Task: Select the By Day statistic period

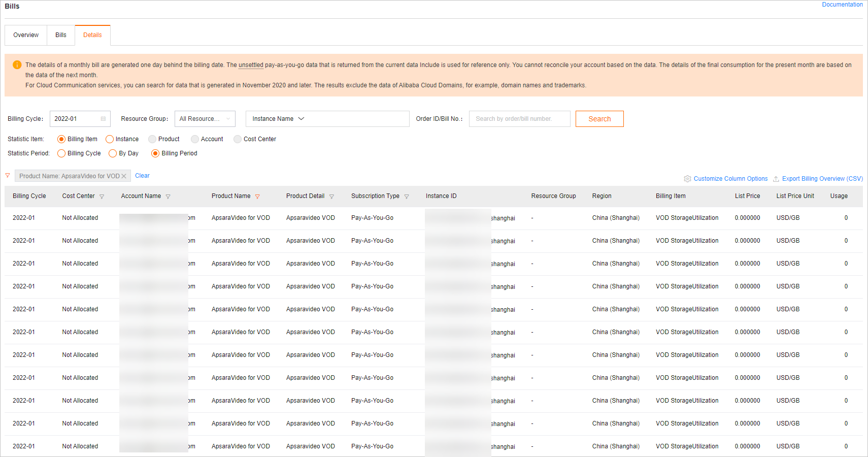Action: [x=112, y=153]
